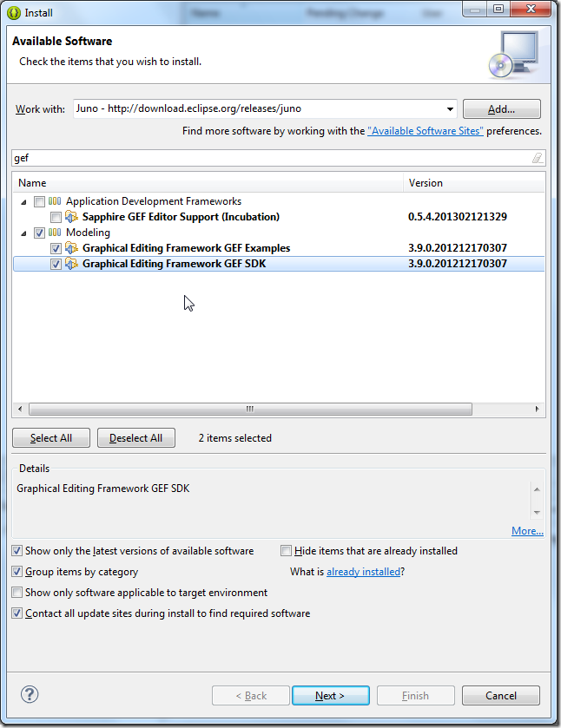Toggle Contact all update sites checkbox

click(17, 613)
